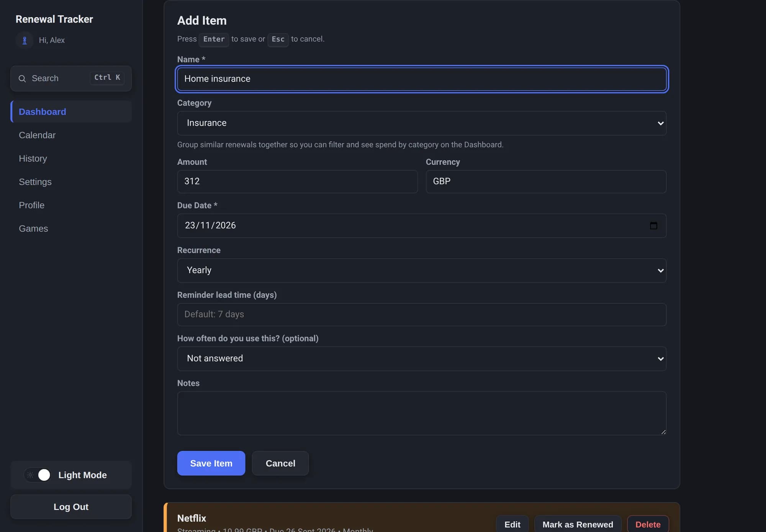Delete the Netflix item
This screenshot has width=766, height=532.
click(648, 524)
